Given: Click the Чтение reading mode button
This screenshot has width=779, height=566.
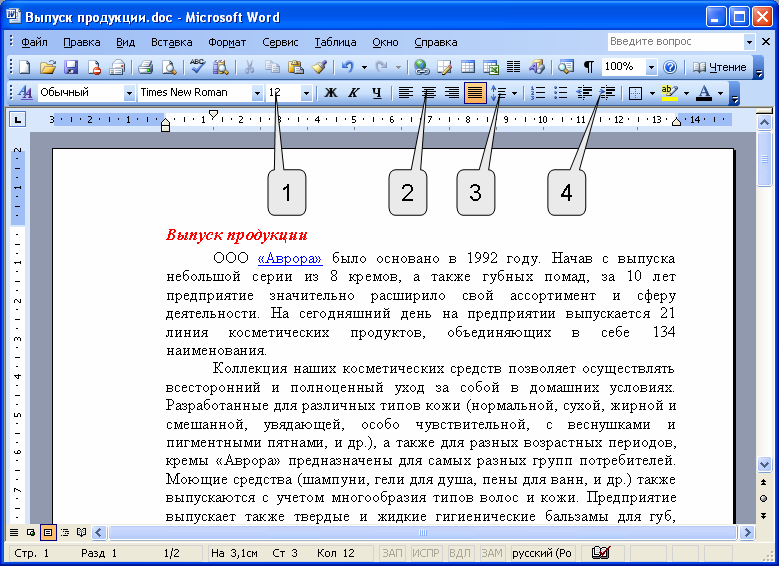Looking at the screenshot, I should (x=719, y=67).
